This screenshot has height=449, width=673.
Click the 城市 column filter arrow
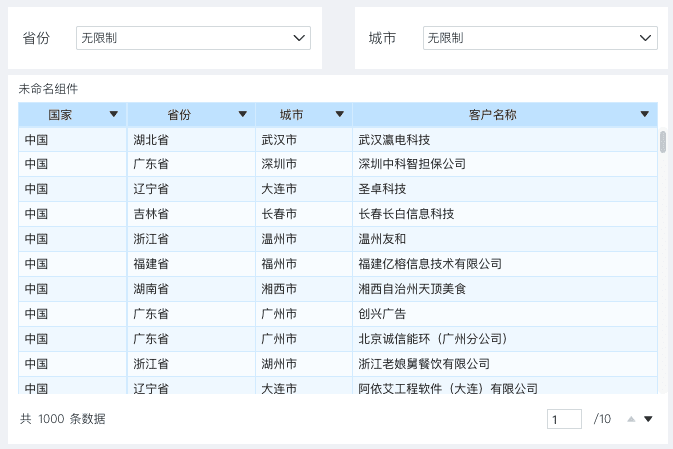(x=340, y=114)
